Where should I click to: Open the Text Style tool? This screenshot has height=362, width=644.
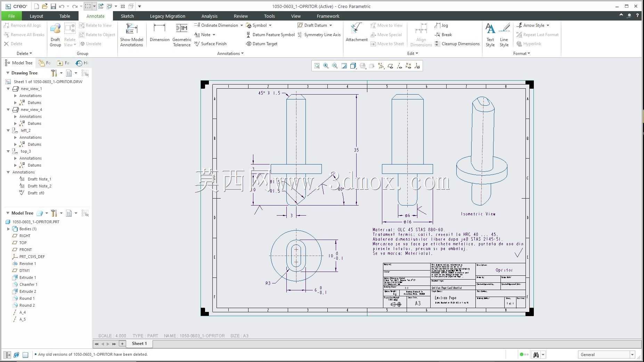tap(490, 35)
